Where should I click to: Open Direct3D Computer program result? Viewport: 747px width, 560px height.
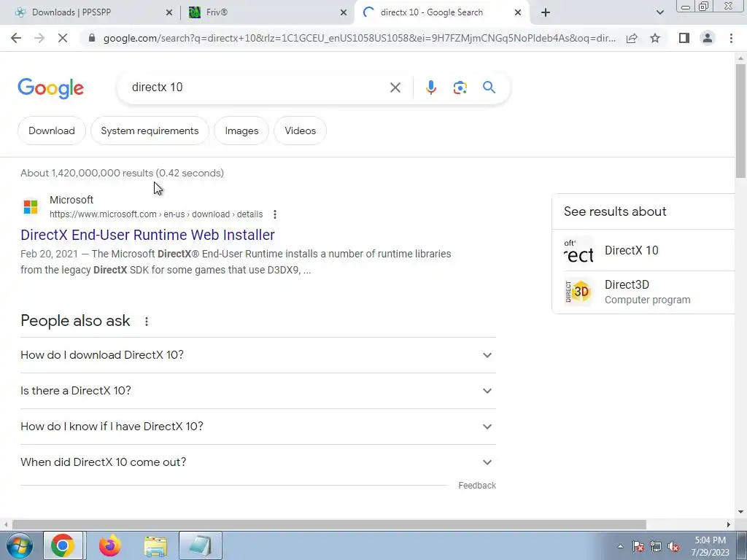coord(647,292)
